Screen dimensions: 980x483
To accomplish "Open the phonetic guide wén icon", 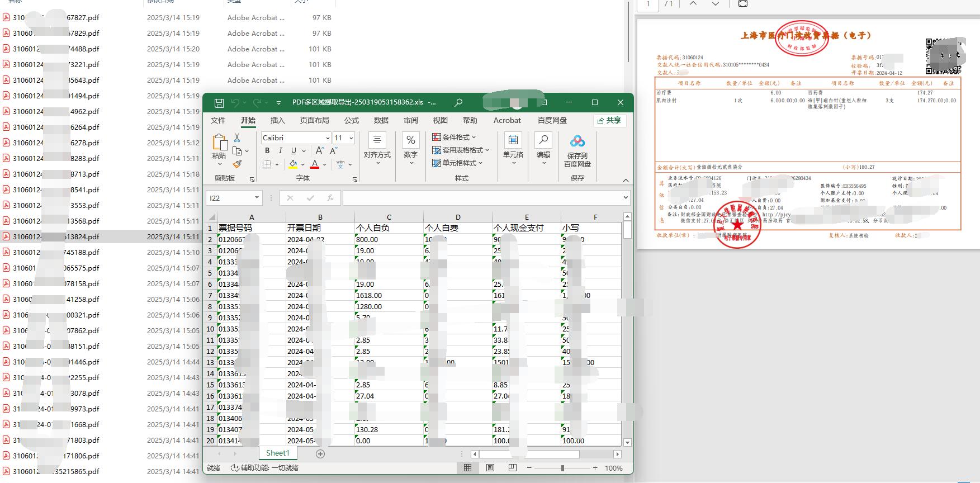I will pyautogui.click(x=340, y=164).
